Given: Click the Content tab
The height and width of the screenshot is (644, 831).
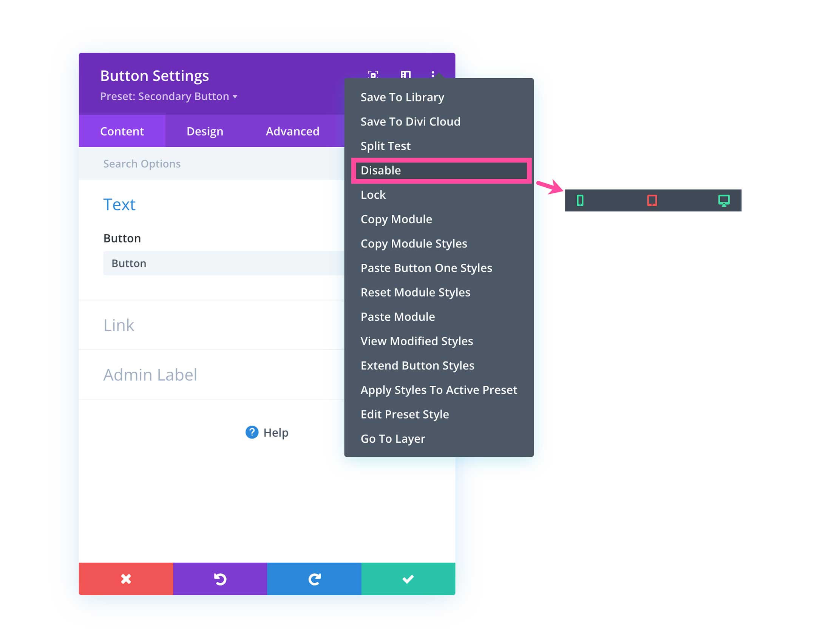Looking at the screenshot, I should (x=122, y=131).
